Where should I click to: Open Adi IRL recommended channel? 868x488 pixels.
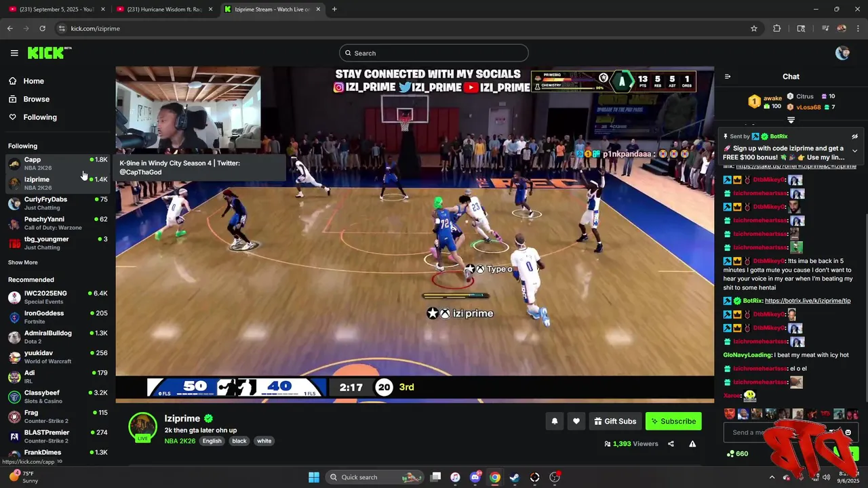58,376
